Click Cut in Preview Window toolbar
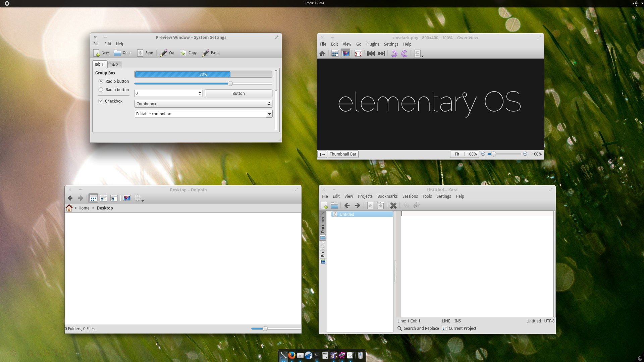The image size is (644, 362). click(167, 53)
